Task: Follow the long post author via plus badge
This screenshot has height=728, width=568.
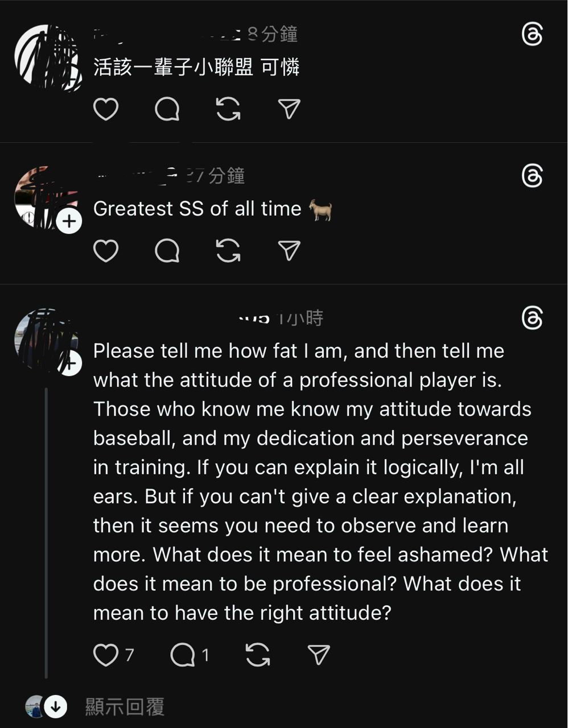Action: [x=69, y=364]
